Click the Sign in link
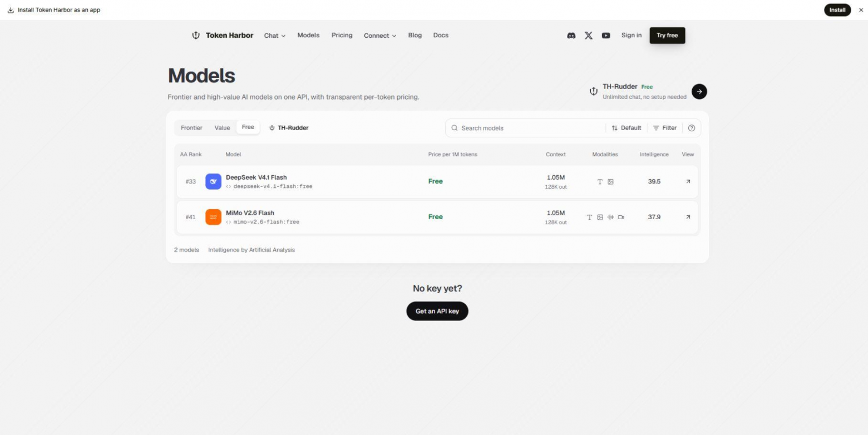Screen dimensions: 868x435 632,36
